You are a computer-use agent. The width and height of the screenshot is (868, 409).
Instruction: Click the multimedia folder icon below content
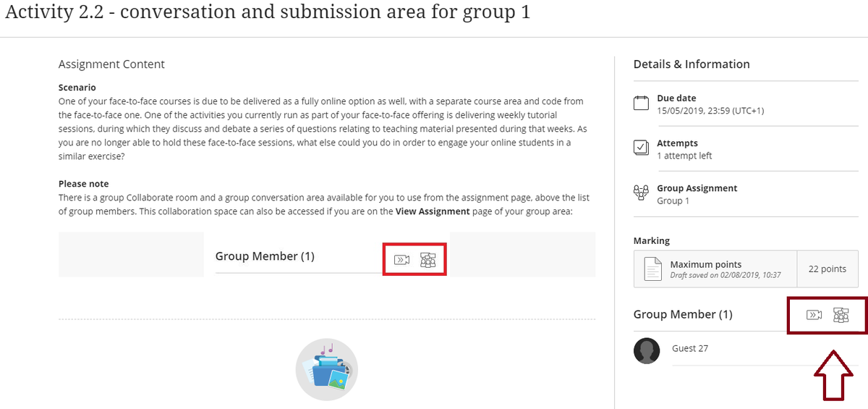[x=327, y=370]
